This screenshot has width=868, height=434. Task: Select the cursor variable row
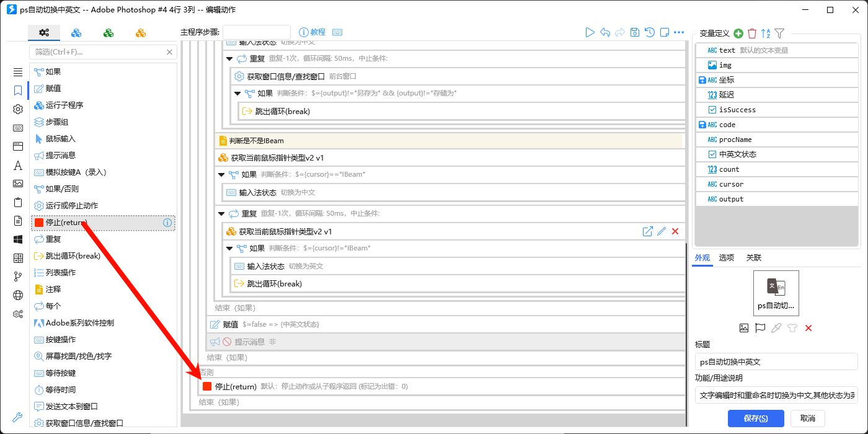tap(776, 184)
